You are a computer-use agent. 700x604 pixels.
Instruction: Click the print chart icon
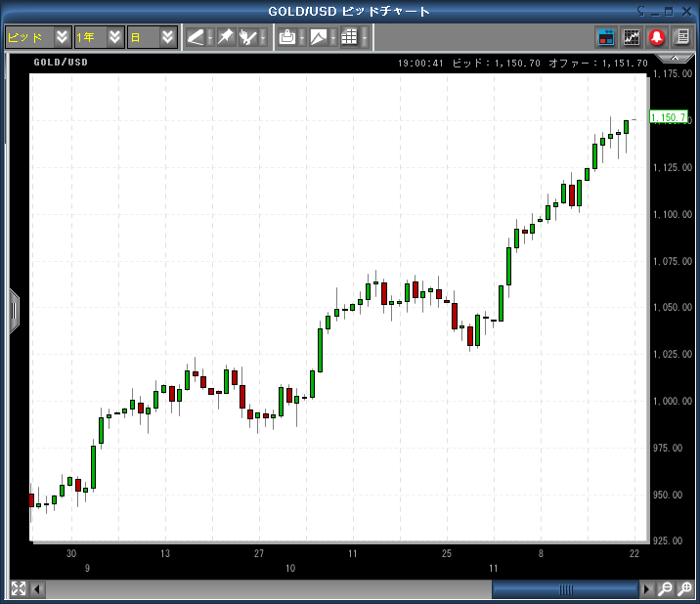(x=287, y=37)
